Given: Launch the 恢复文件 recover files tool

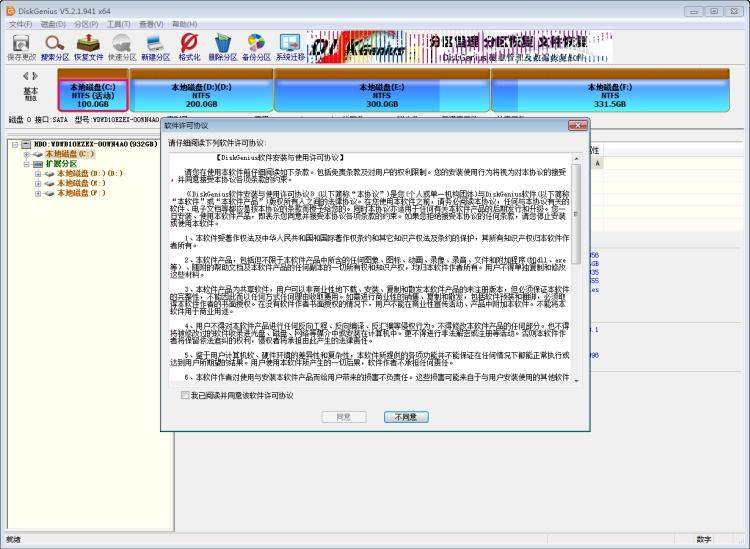Looking at the screenshot, I should 88,47.
